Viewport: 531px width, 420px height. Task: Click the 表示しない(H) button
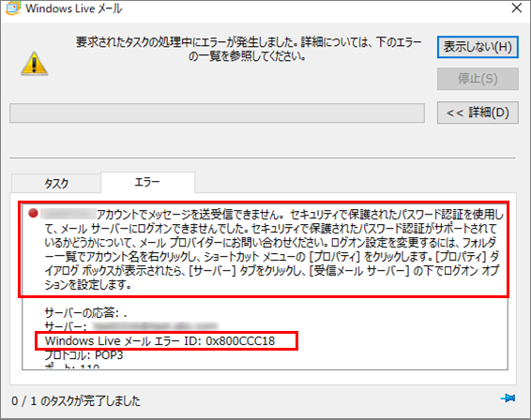[x=478, y=47]
